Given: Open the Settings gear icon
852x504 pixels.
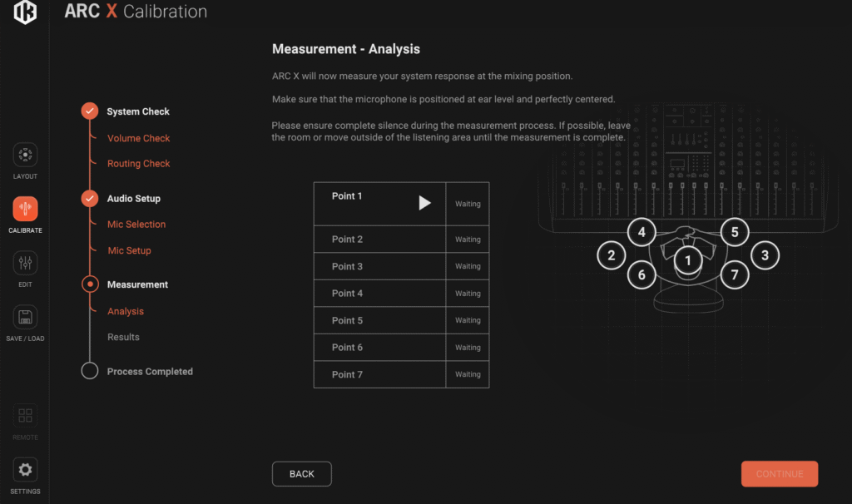Looking at the screenshot, I should 25,470.
